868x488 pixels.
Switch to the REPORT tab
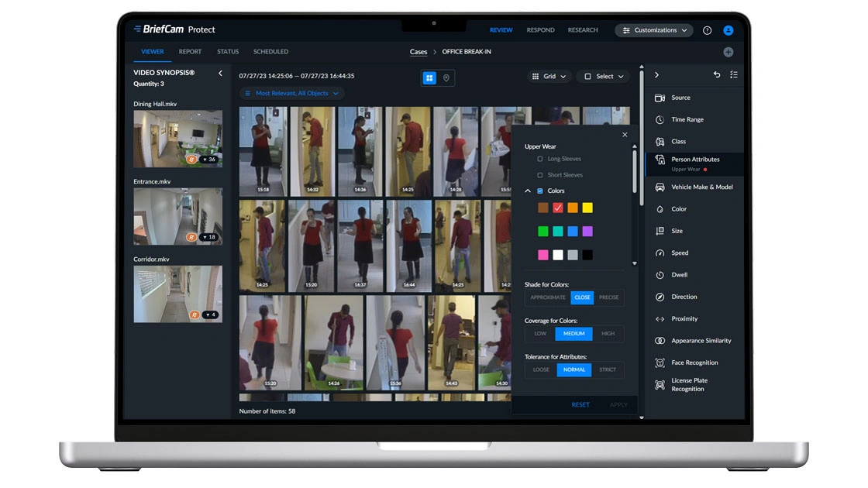[190, 52]
